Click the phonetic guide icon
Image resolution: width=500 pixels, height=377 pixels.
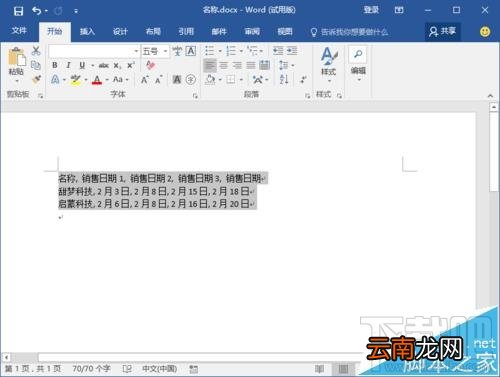[x=177, y=51]
